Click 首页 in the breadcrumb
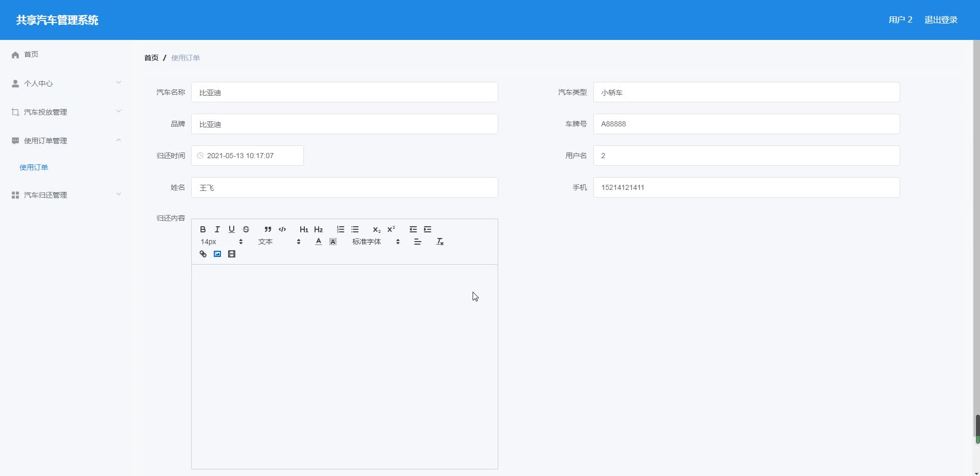 click(x=151, y=58)
